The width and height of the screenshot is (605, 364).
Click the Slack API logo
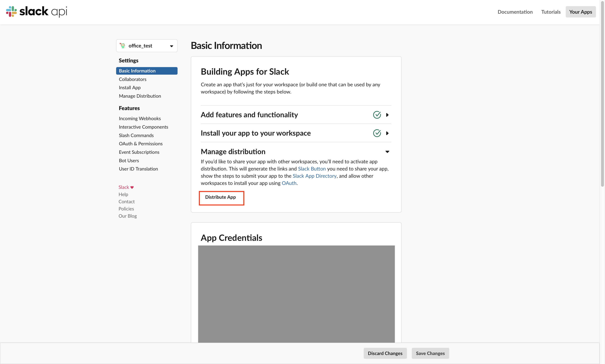tap(36, 12)
